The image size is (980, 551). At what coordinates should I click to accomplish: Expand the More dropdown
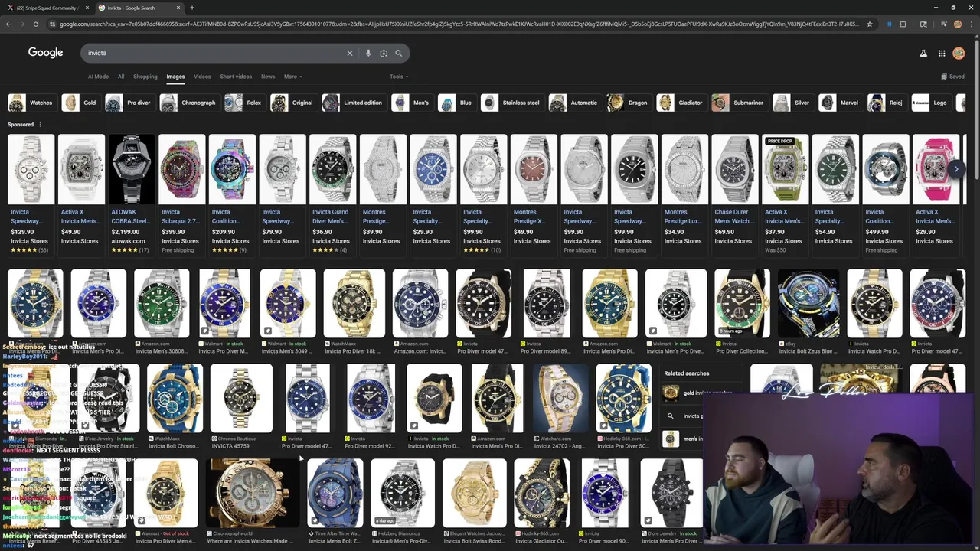point(292,77)
